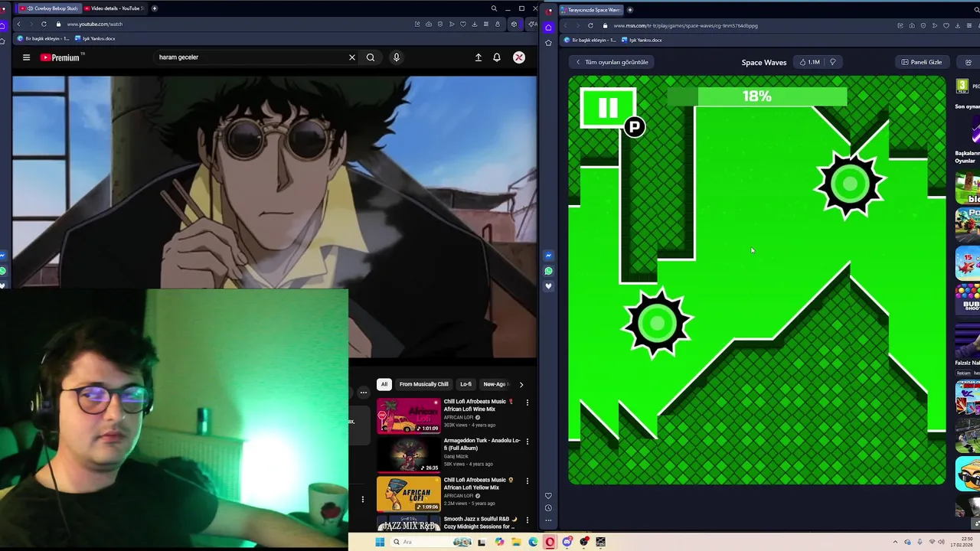Viewport: 980px width, 551px height.
Task: Open Discord from the taskbar
Action: [567, 542]
